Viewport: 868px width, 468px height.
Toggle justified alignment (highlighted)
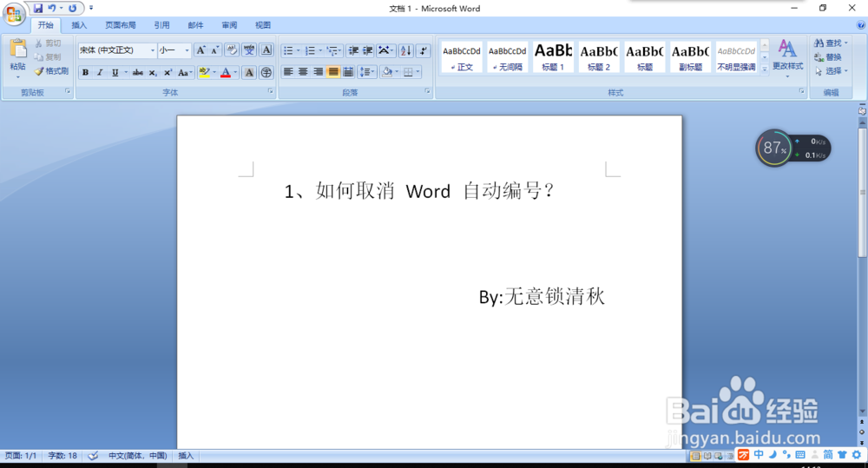coord(333,72)
